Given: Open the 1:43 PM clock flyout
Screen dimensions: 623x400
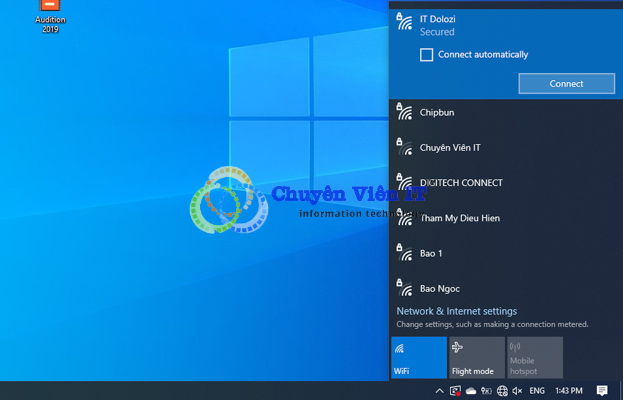Looking at the screenshot, I should [x=569, y=391].
